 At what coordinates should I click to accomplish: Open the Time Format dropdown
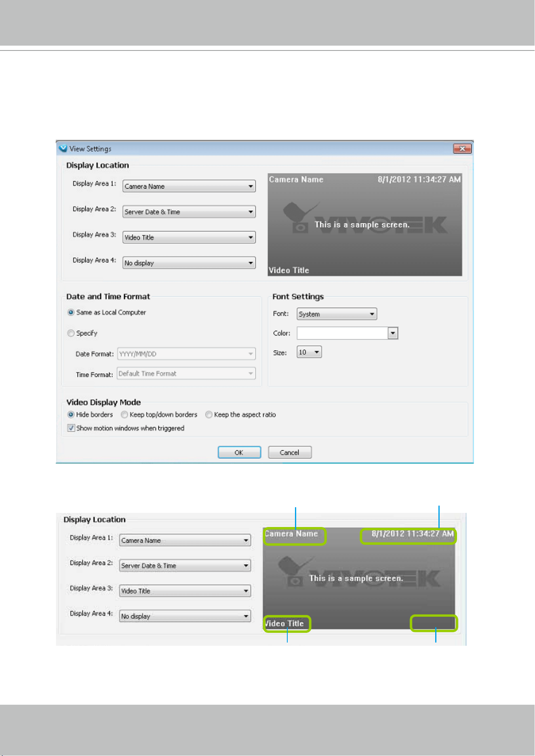pos(186,374)
